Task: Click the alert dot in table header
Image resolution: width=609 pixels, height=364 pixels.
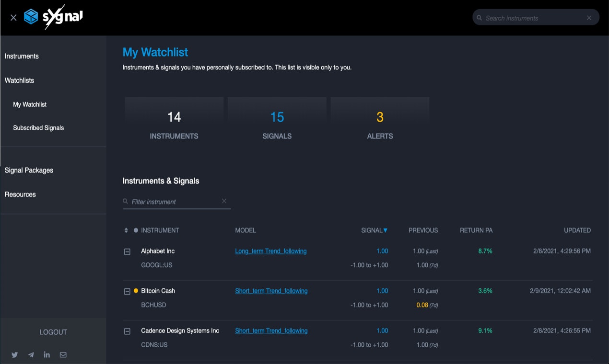Action: [136, 230]
